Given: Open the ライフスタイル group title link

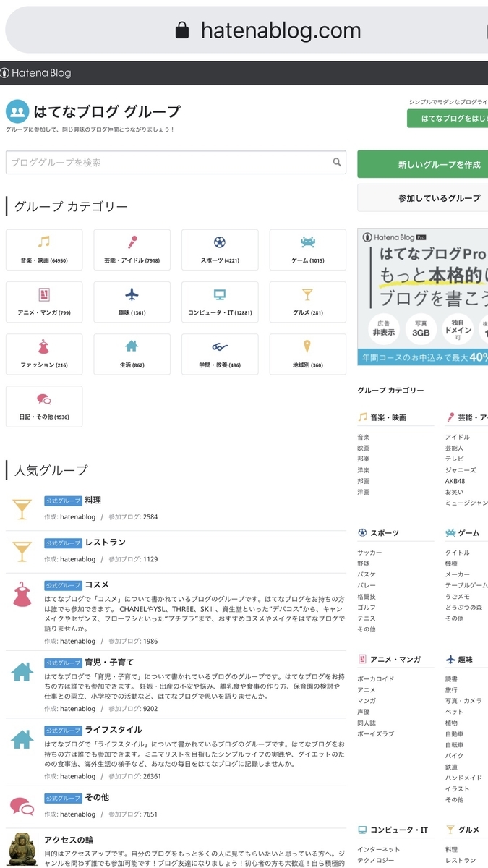Looking at the screenshot, I should coord(114,730).
